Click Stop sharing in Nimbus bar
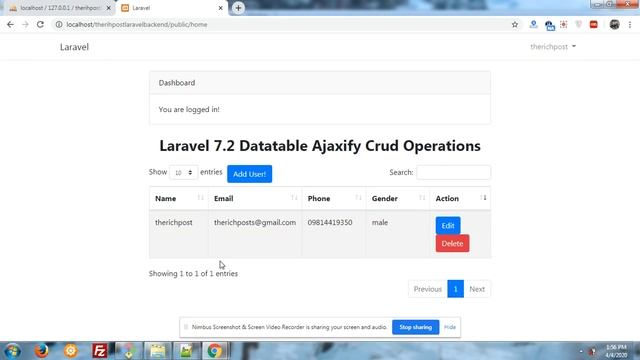Screen dimensions: 640x360 coord(416,327)
